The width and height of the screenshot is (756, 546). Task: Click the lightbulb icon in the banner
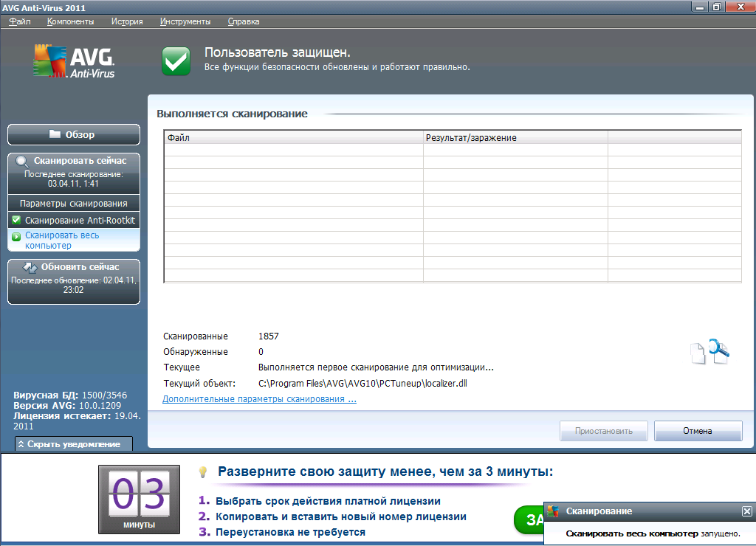click(x=203, y=472)
